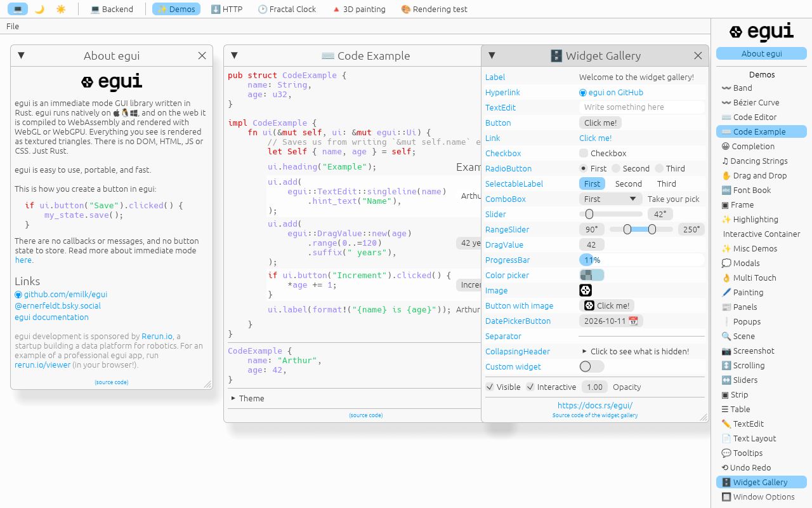Viewport: 812px width, 508px height.
Task: Switch to the HTTP tab
Action: click(x=226, y=9)
